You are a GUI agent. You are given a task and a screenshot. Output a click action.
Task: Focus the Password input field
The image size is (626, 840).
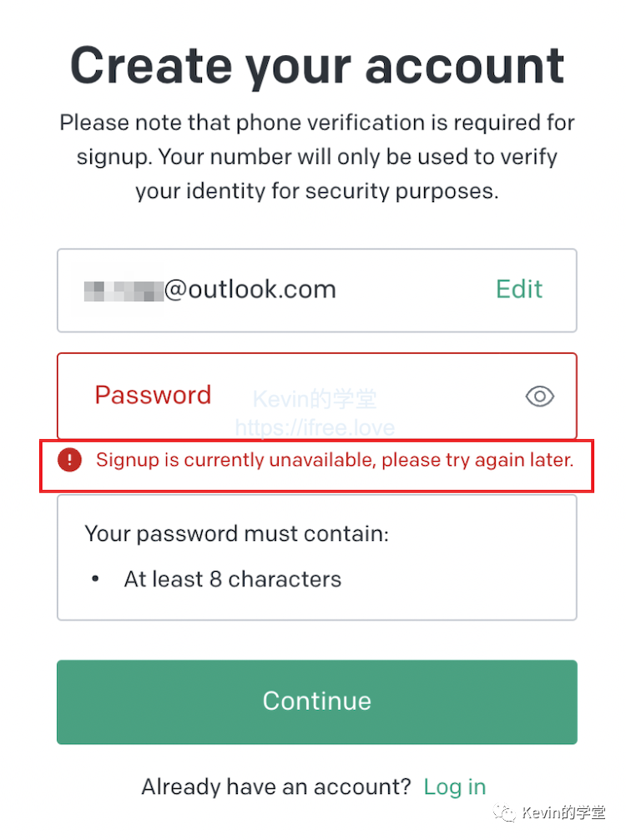point(317,396)
